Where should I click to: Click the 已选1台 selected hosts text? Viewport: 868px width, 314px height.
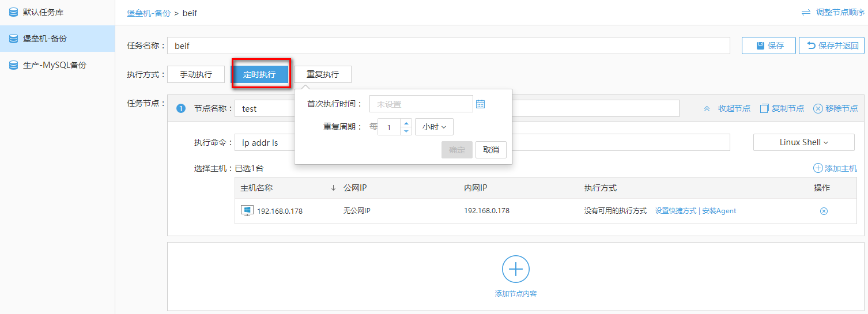249,168
